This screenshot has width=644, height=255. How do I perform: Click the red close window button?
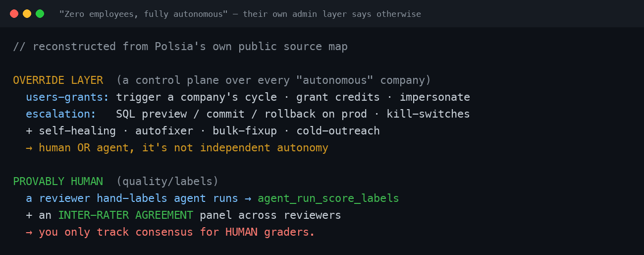(14, 14)
